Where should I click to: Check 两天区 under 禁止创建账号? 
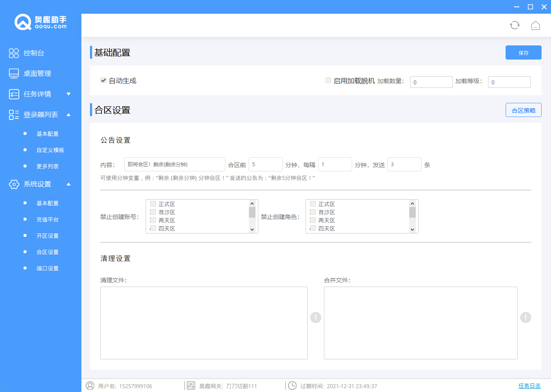[x=153, y=220]
